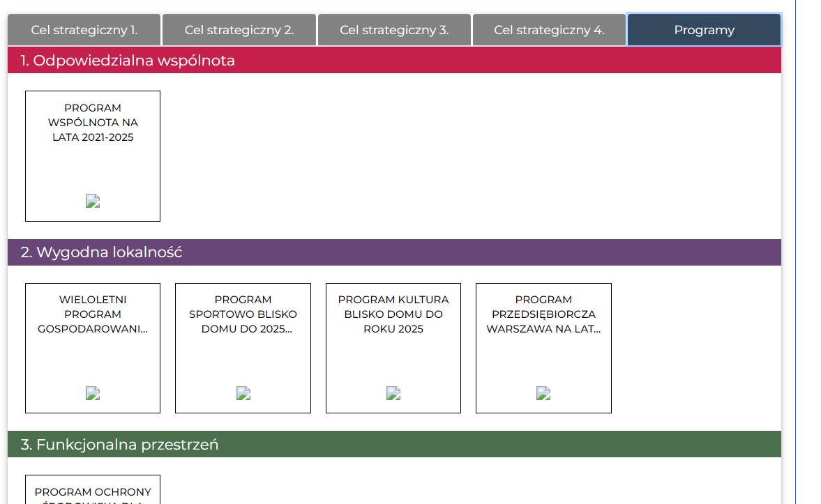Image resolution: width=821 pixels, height=504 pixels.
Task: Click Program Przedsiębiorcza Warszawa na lat title
Action: click(543, 314)
